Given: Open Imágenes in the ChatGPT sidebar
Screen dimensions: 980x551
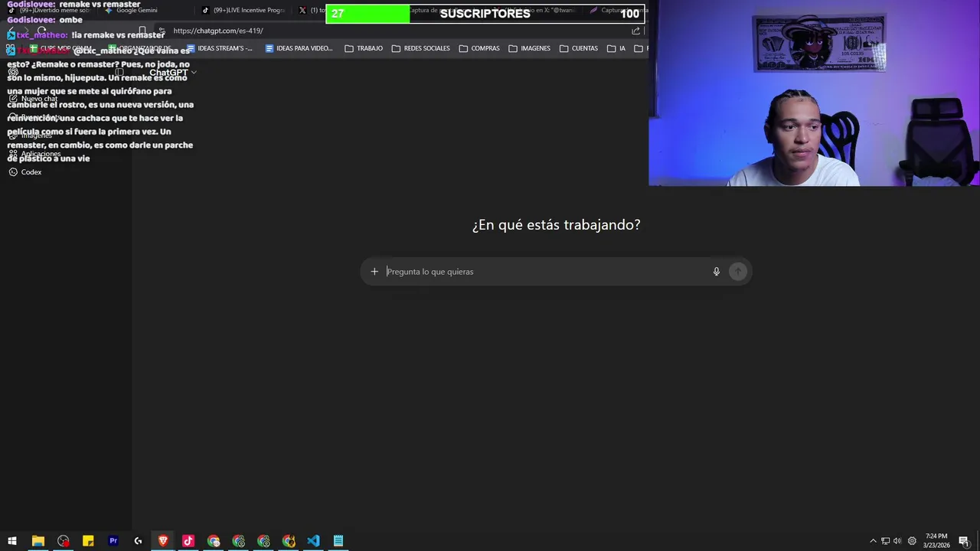Looking at the screenshot, I should pos(31,135).
